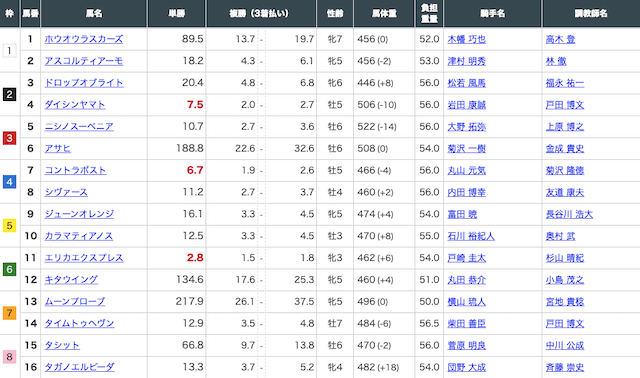Open horse キタウイング
640x378 pixels.
pyautogui.click(x=71, y=280)
